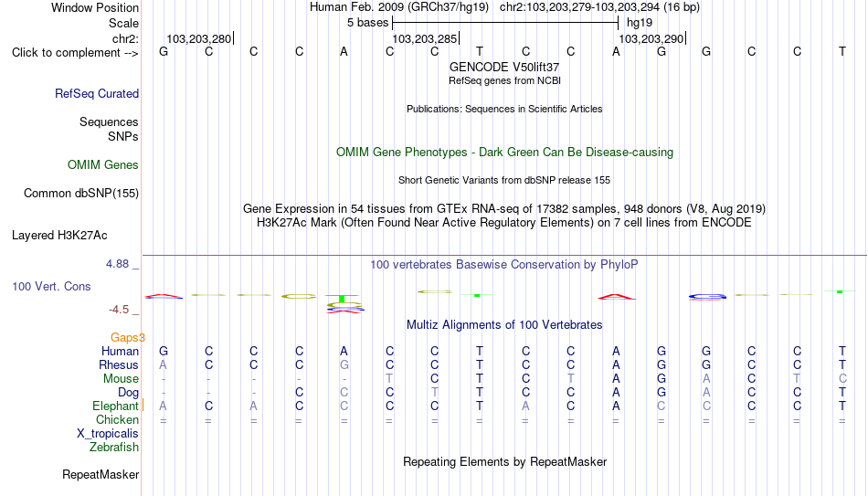The height and width of the screenshot is (496, 868).
Task: Select the Elephant species row label
Action: [x=115, y=406]
